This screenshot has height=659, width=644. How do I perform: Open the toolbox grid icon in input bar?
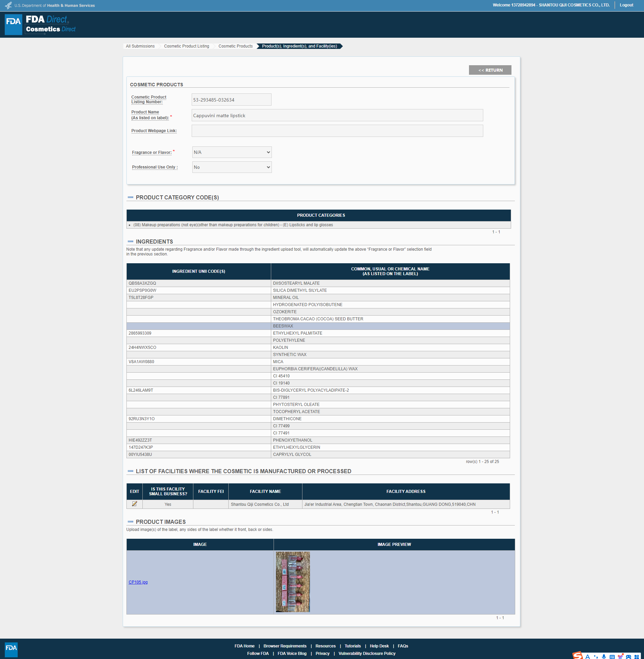coord(637,657)
